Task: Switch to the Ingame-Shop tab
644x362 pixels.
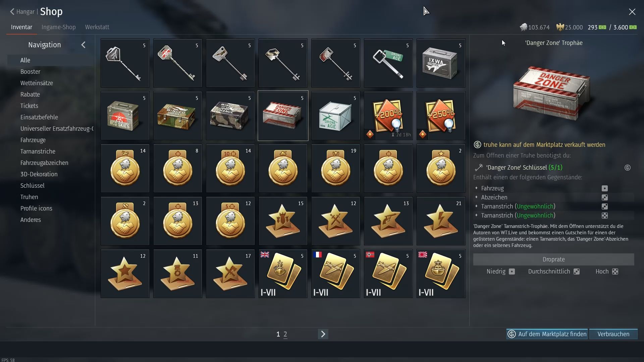Action: tap(59, 27)
